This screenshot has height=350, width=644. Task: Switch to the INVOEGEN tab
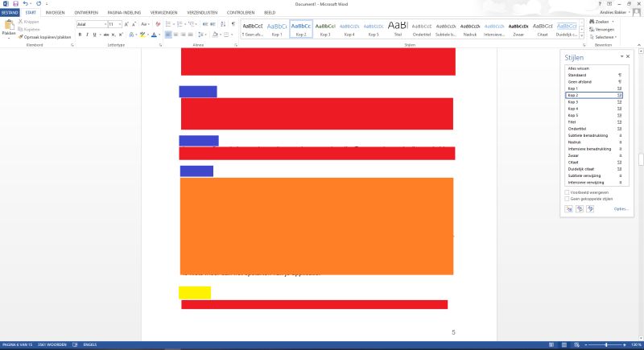[x=55, y=13]
